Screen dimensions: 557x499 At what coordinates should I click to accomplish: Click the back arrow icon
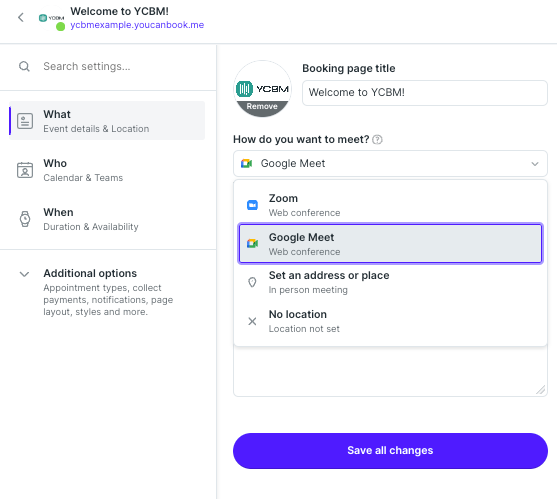(x=21, y=17)
